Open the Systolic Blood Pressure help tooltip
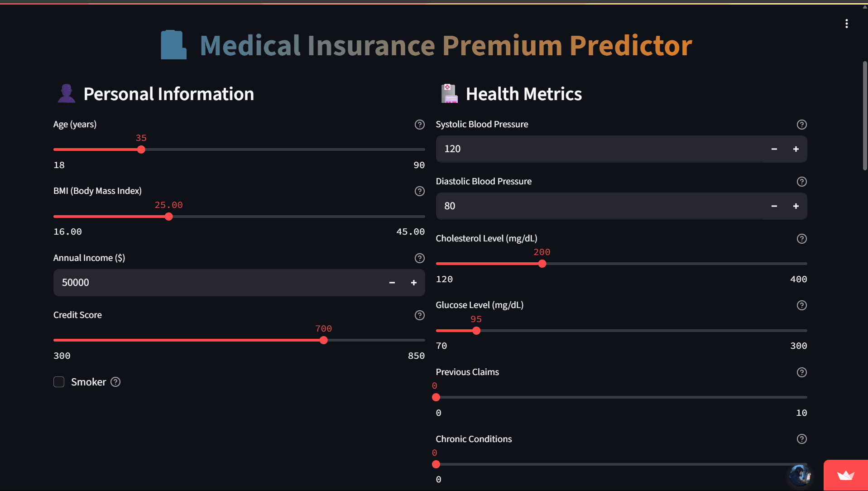The image size is (868, 491). click(801, 125)
